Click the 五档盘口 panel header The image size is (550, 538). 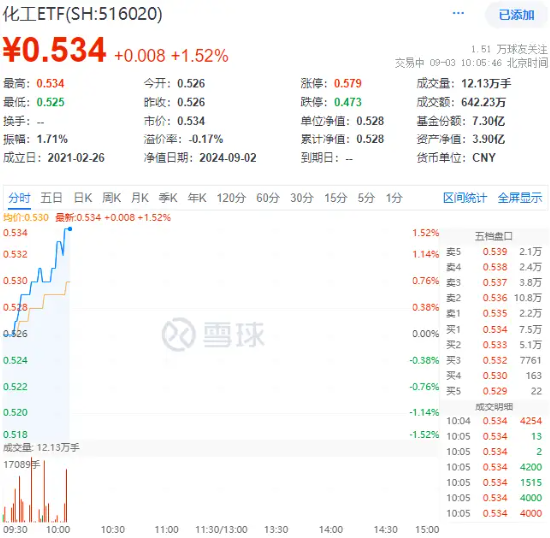click(x=494, y=236)
